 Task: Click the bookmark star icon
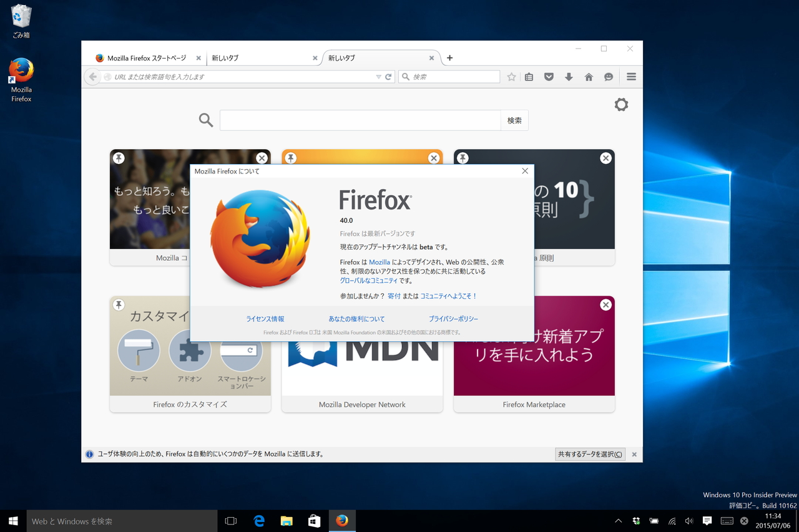coord(511,76)
